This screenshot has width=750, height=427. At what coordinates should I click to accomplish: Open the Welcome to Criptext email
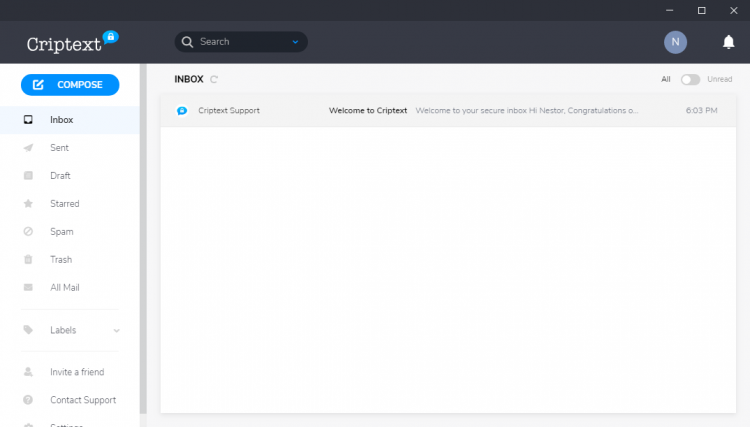point(448,110)
